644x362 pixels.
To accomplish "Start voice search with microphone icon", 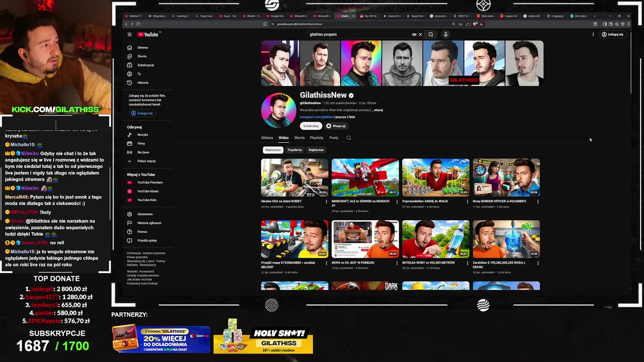I will (x=445, y=35).
